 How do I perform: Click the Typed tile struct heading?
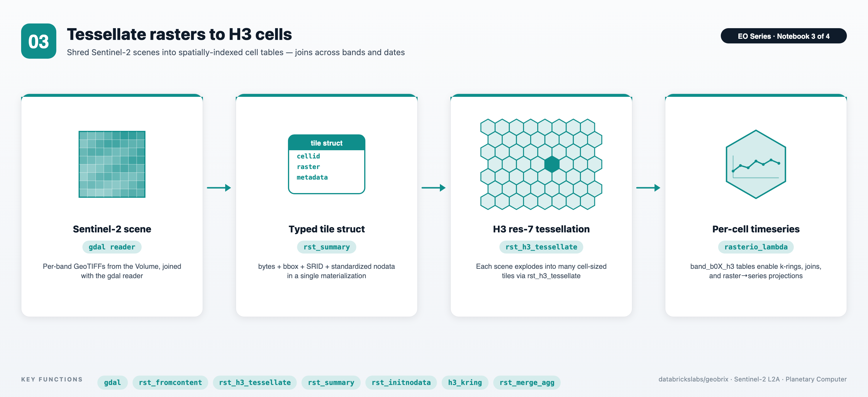pos(326,229)
